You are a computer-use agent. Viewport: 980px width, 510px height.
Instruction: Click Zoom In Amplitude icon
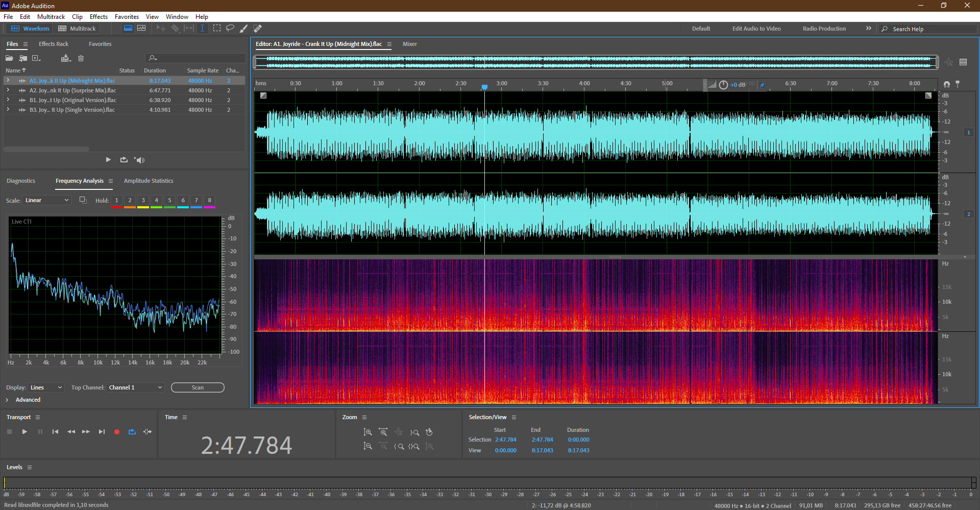(x=367, y=432)
